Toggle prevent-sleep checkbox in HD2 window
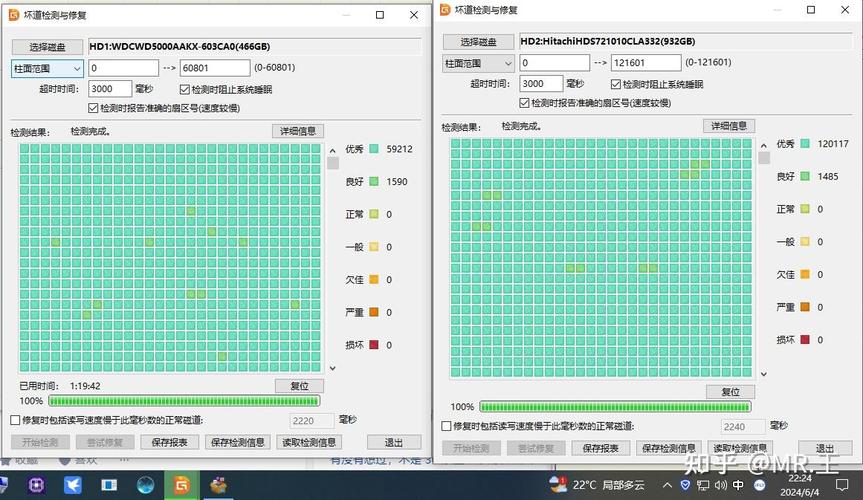This screenshot has height=500, width=863. [x=616, y=84]
